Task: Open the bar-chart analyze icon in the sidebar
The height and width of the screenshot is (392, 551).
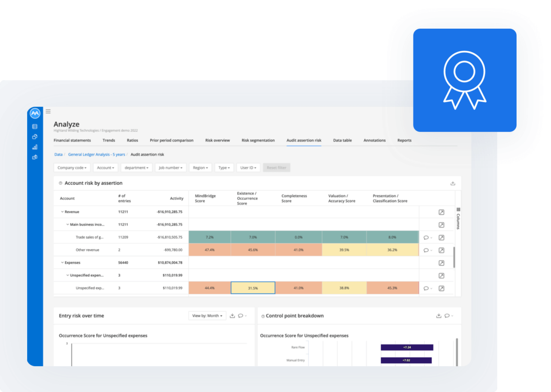Action: [34, 147]
